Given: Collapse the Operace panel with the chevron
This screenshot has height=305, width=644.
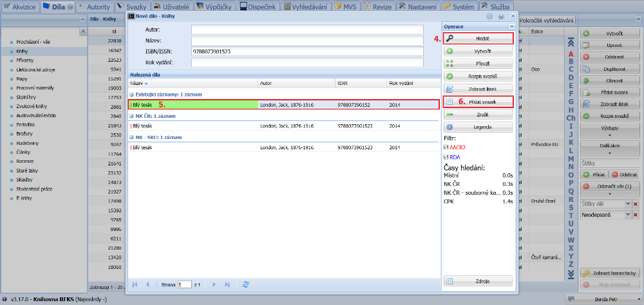Looking at the screenshot, I should (512, 26).
